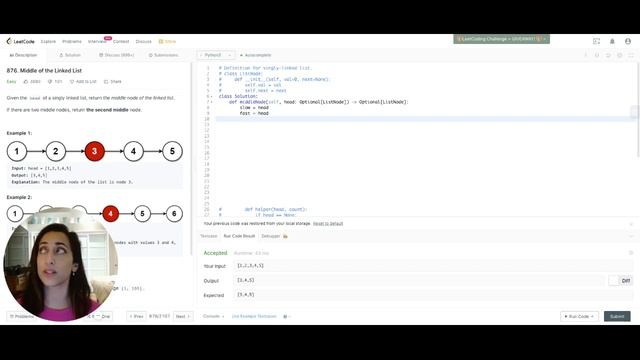640x360 pixels.
Task: Open the Run Code dropdown button
Action: pyautogui.click(x=579, y=316)
